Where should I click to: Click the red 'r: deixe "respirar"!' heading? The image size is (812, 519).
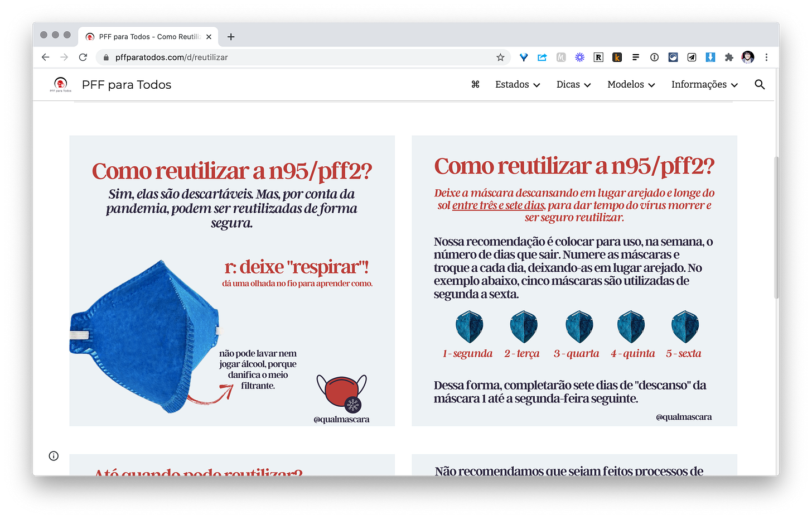(297, 267)
